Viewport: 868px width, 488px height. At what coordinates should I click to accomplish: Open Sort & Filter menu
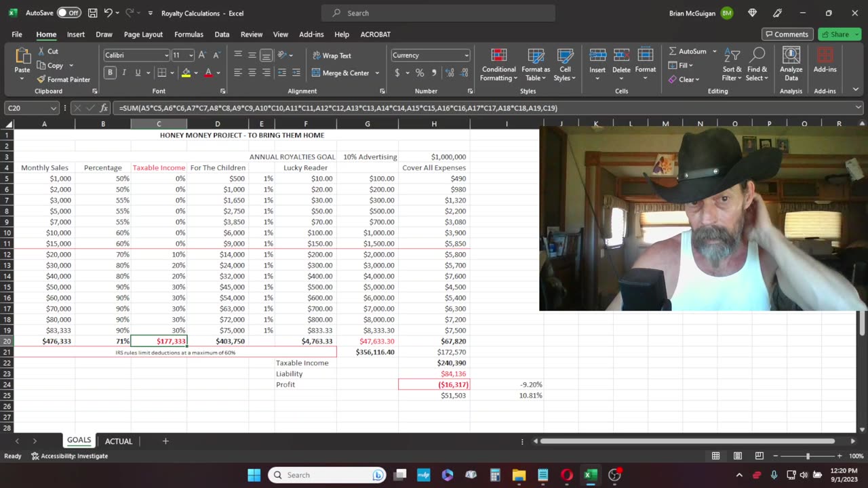(732, 65)
